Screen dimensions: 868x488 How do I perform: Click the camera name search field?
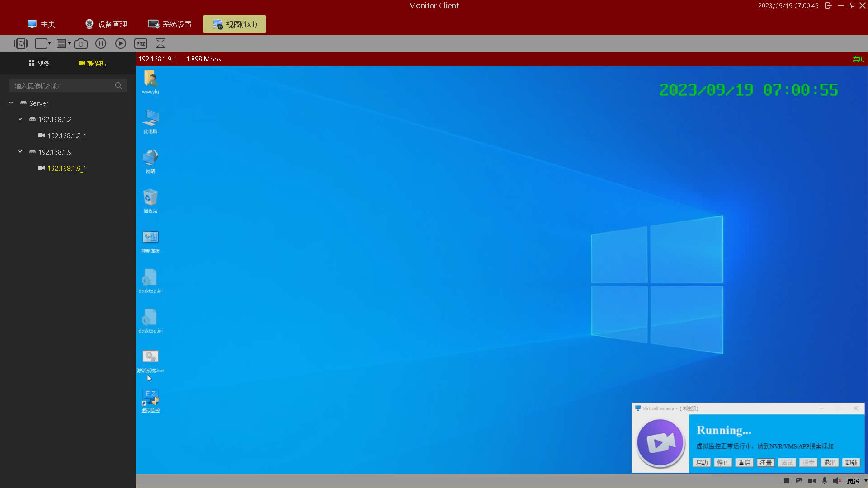[63, 85]
